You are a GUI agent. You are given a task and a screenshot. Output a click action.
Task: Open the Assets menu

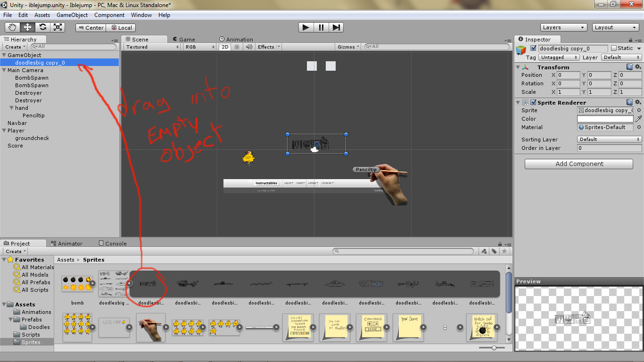pyautogui.click(x=42, y=15)
